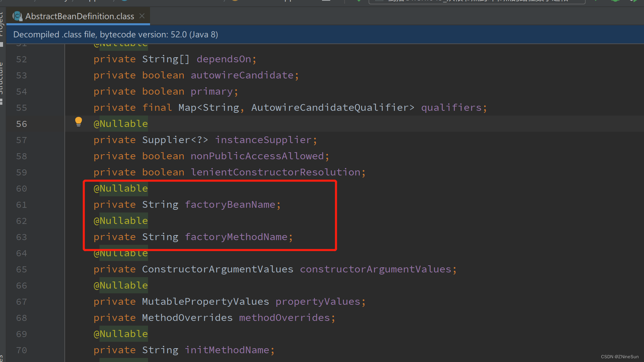Click the @Nullable annotation on line 62

point(121,221)
